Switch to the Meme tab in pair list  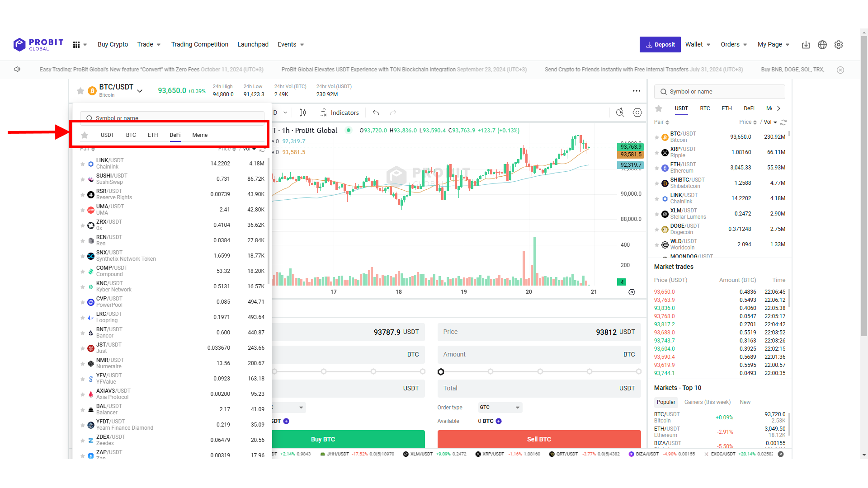(x=199, y=135)
